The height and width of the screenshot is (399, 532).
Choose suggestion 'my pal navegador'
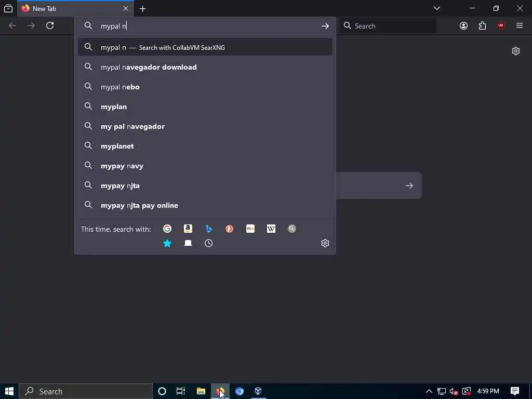point(205,126)
